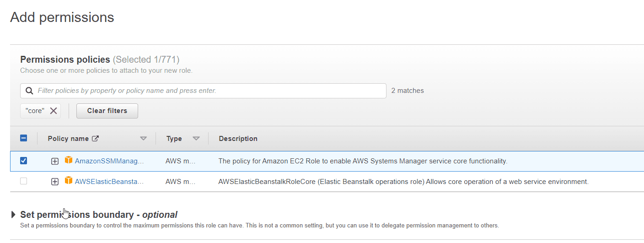
Task: Check the AWSElasticBeansta... policy checkbox
Action: pos(24,181)
